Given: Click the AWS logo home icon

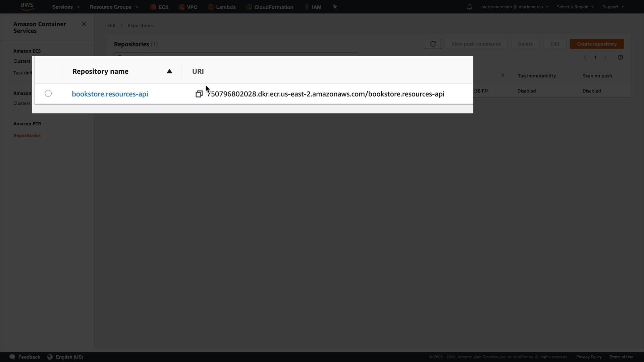Looking at the screenshot, I should 27,6.
